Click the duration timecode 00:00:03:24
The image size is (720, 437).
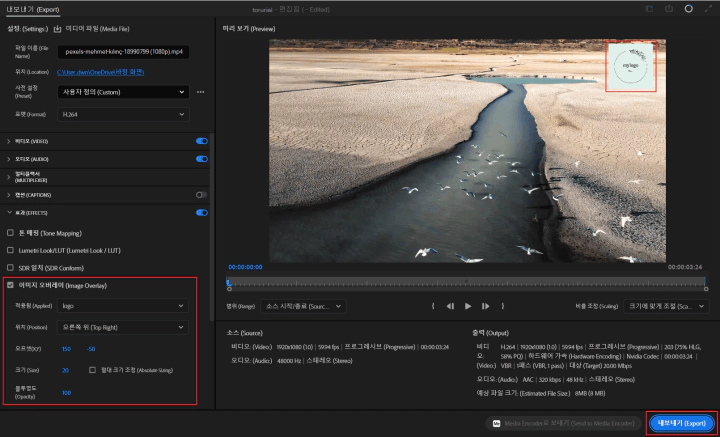[x=685, y=267]
